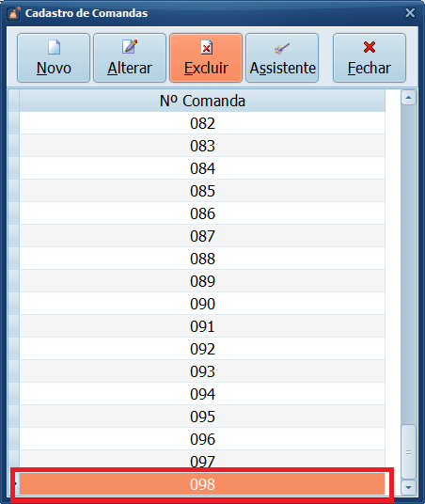
Task: Select comanda row 088
Action: [202, 259]
